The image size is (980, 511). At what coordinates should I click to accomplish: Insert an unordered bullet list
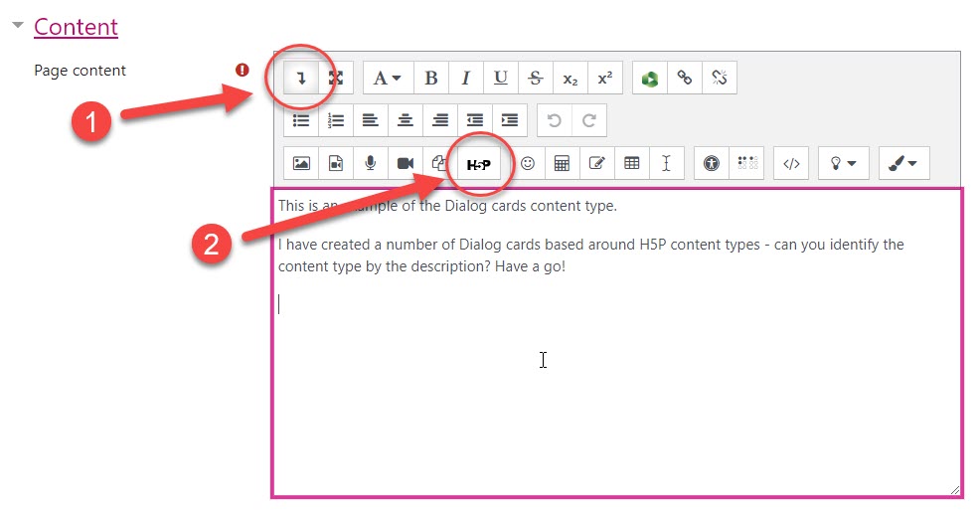[x=301, y=120]
